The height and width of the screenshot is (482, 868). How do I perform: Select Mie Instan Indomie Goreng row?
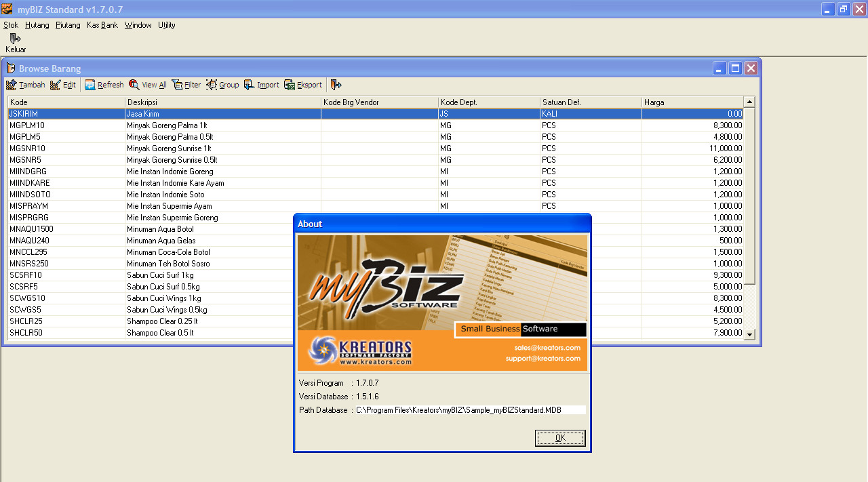[x=376, y=172]
